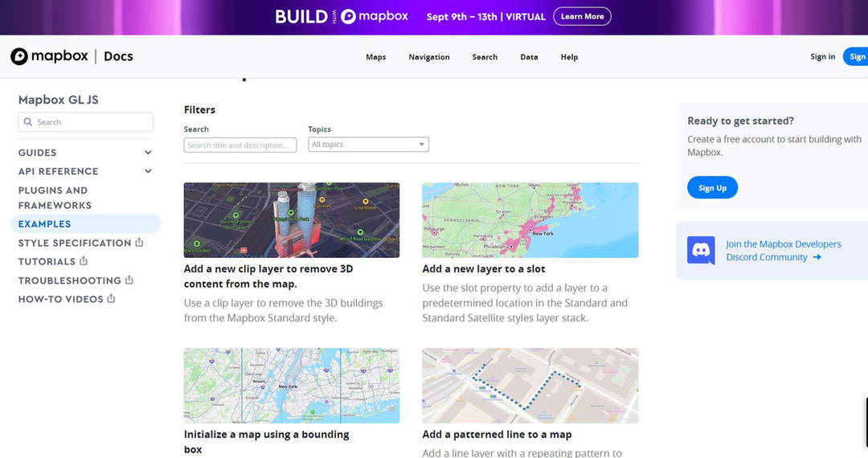Click the Discord logo icon

(x=701, y=251)
